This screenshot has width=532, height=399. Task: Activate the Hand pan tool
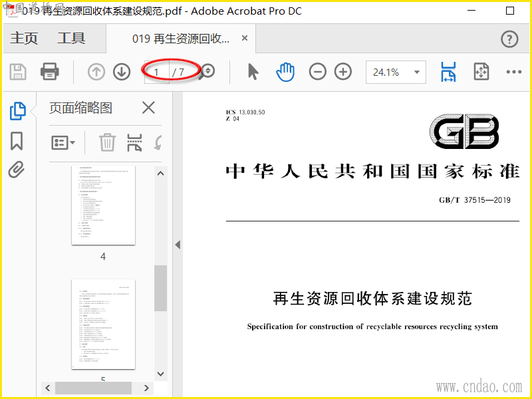click(285, 72)
